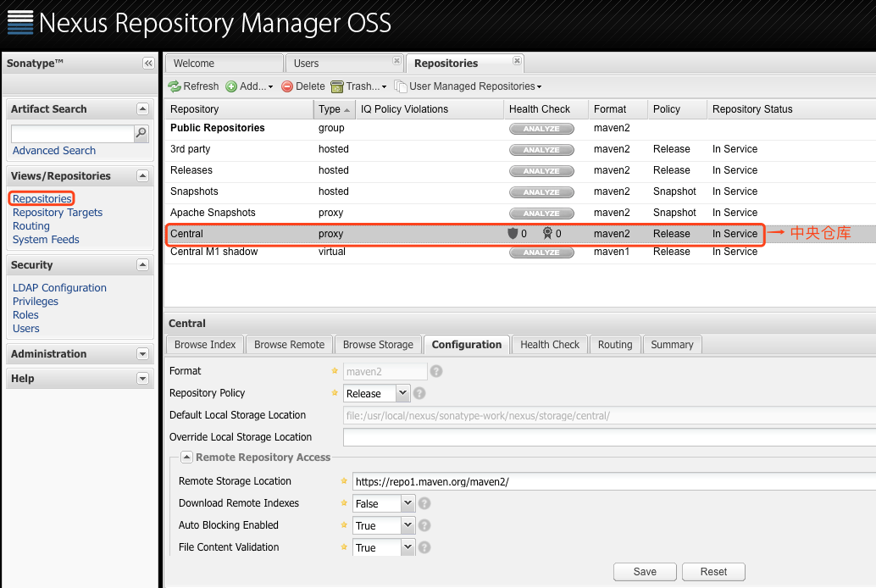Open Health Check tab
Image resolution: width=876 pixels, height=588 pixels.
[x=550, y=344]
